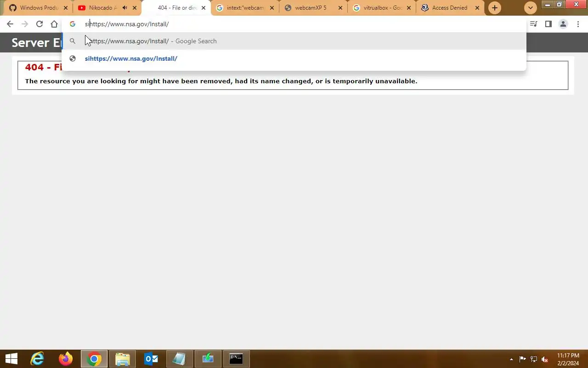The width and height of the screenshot is (588, 368).
Task: Click the globe icon of the URL suggestion
Action: point(73,58)
